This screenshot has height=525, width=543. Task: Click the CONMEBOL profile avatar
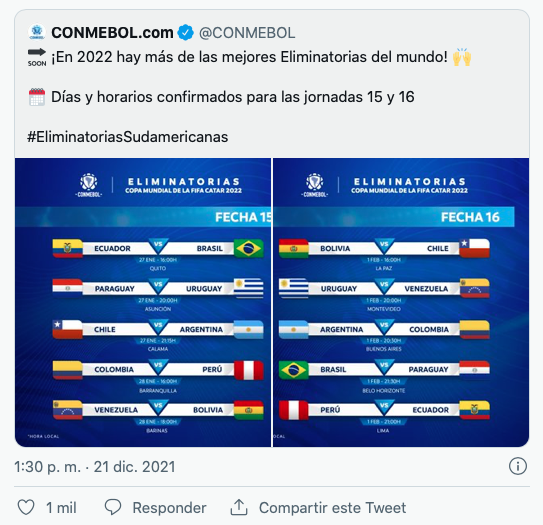[x=37, y=32]
